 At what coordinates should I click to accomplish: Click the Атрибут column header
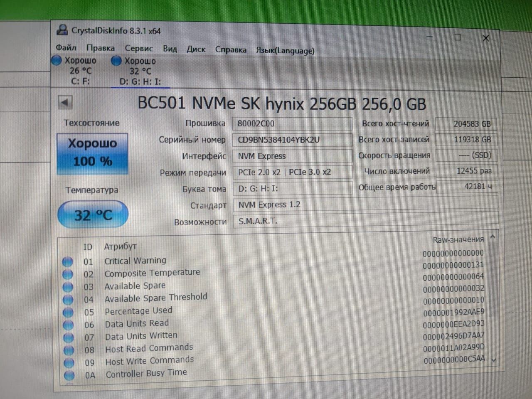120,246
